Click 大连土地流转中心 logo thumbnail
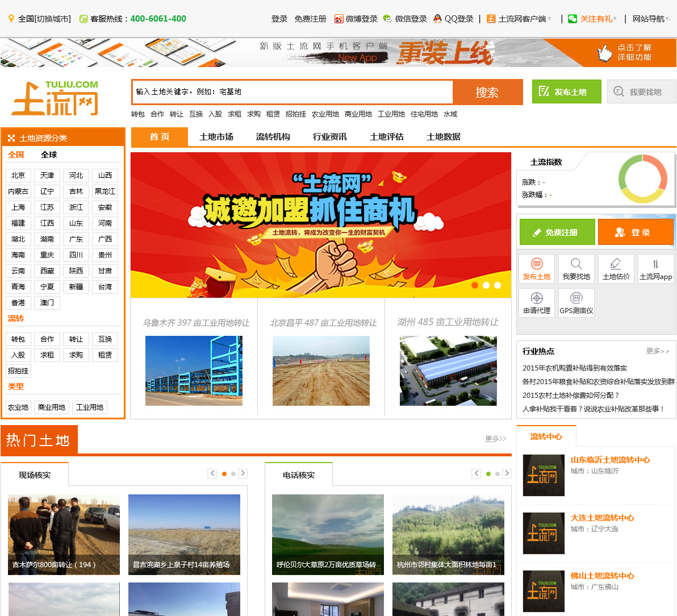 click(x=544, y=533)
